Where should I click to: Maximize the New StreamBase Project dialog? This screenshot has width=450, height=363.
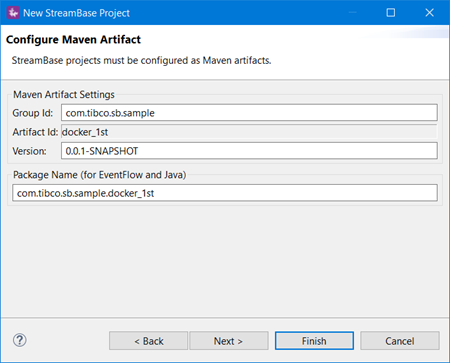[391, 13]
